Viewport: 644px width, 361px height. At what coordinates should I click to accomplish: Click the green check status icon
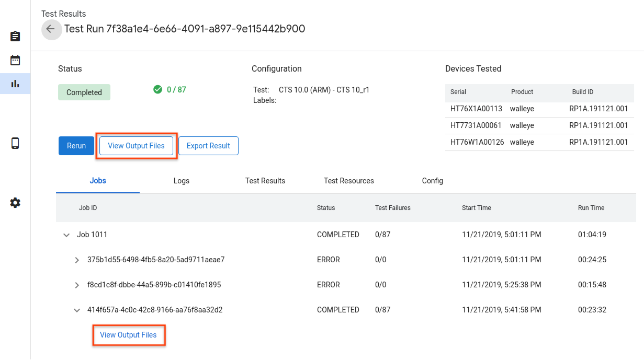157,89
